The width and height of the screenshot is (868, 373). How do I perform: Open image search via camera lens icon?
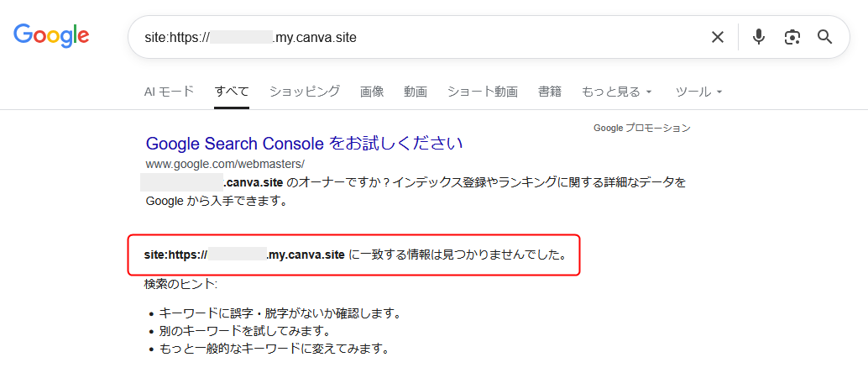click(792, 37)
